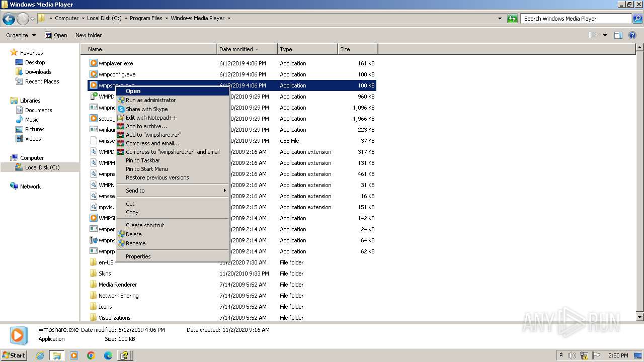Select Downloads in Favorites sidebar
This screenshot has width=644, height=362.
38,72
